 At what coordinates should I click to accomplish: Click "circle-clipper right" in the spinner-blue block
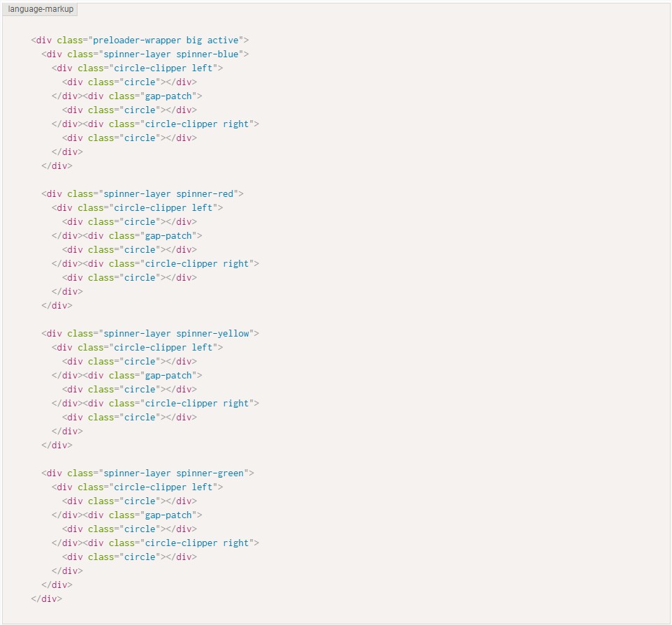[x=197, y=124]
